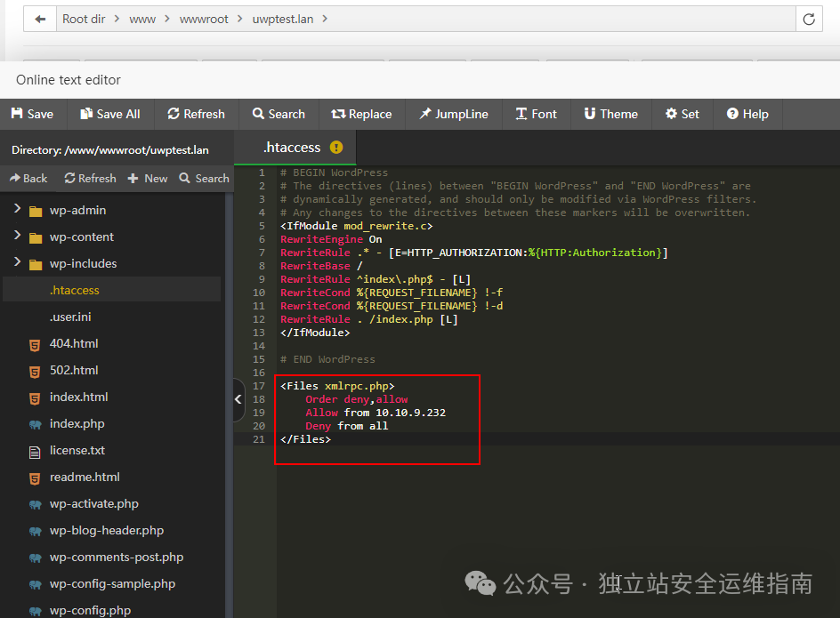
Task: Place cursor on line 17 '<Files xmlrpc.php>'
Action: [x=337, y=386]
